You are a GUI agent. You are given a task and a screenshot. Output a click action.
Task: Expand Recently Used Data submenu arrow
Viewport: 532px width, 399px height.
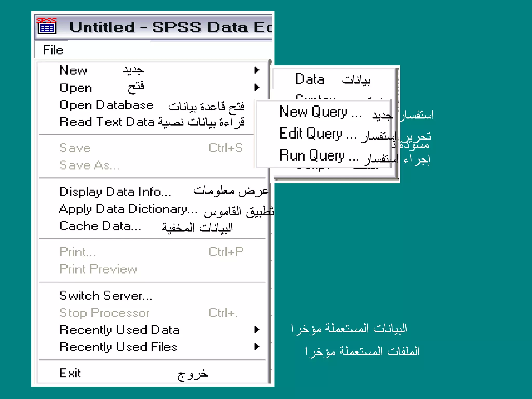click(257, 330)
